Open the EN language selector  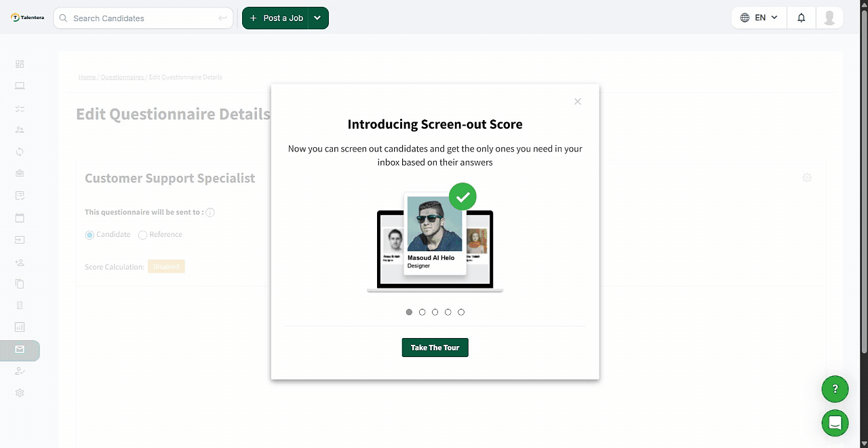coord(759,18)
